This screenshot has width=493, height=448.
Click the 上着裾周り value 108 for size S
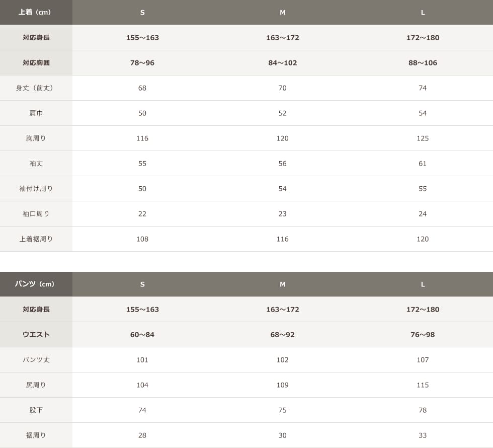(x=142, y=239)
